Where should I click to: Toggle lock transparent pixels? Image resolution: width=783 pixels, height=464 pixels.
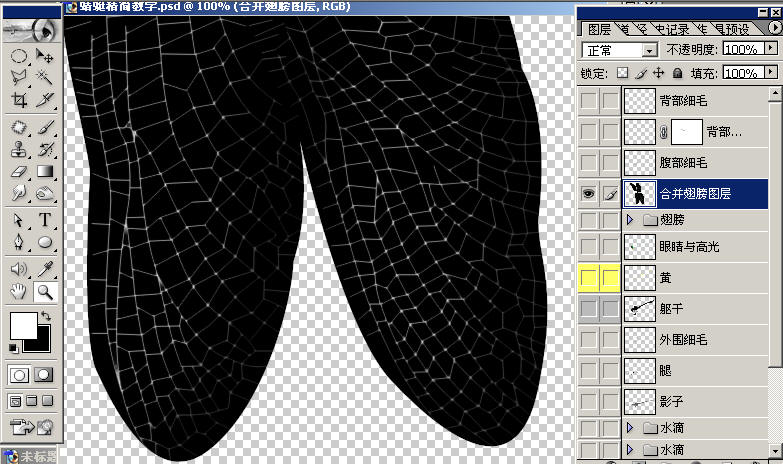click(622, 73)
